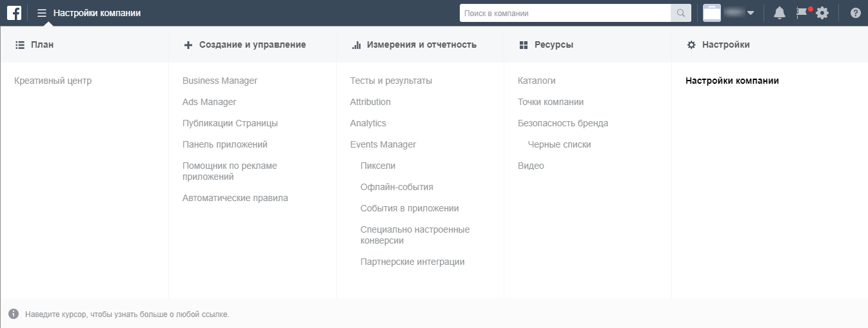The image size is (868, 328).
Task: Open Черные списки submenu item
Action: tap(559, 144)
